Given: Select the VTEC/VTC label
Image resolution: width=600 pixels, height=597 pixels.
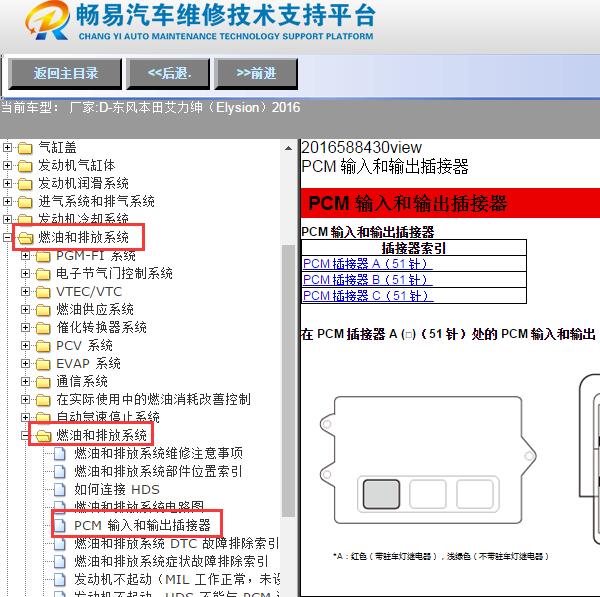Looking at the screenshot, I should (x=89, y=291).
